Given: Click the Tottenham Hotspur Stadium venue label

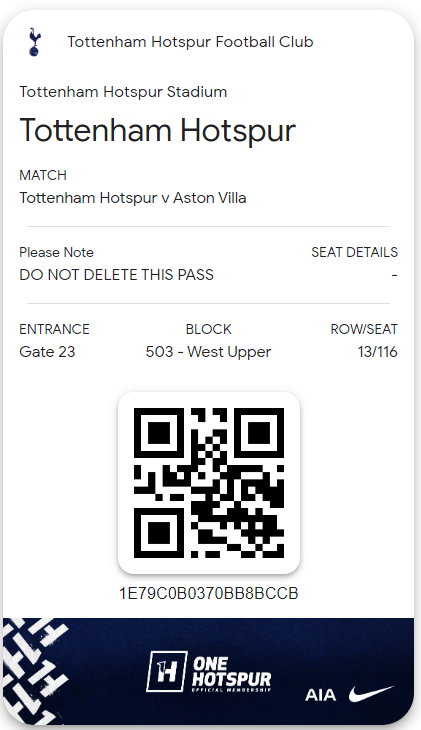Looking at the screenshot, I should 123,92.
